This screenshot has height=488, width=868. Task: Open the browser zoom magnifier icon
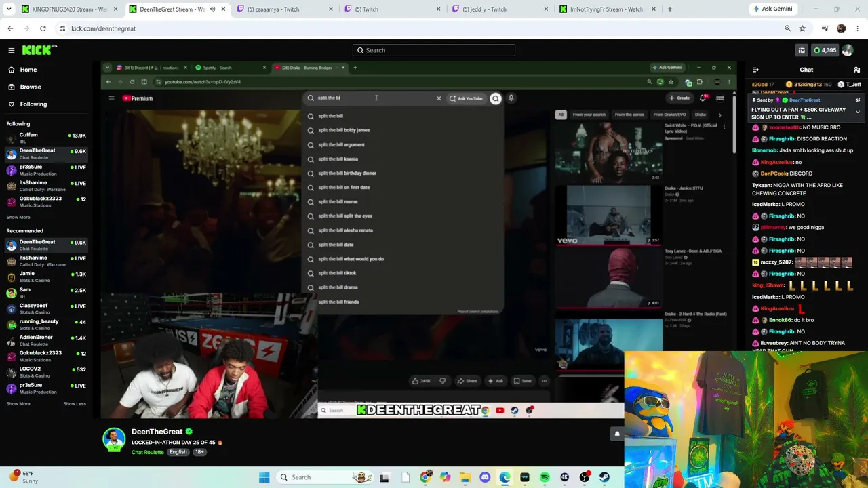pyautogui.click(x=787, y=28)
